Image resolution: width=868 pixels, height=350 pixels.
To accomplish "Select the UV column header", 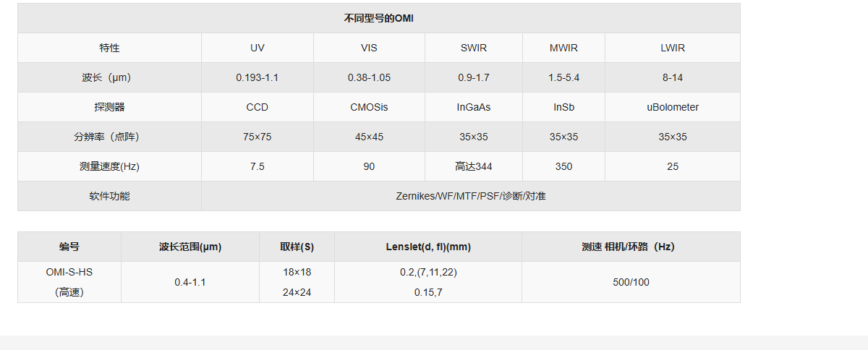I will point(257,48).
